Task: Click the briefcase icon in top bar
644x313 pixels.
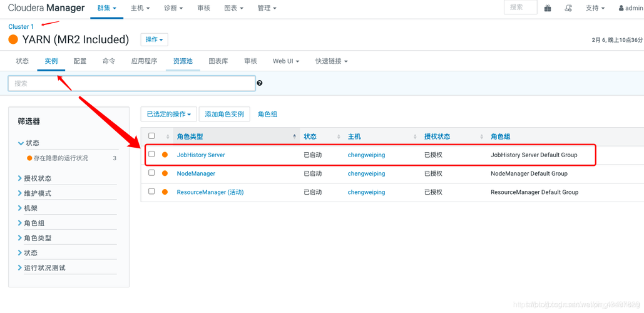Action: coord(548,8)
